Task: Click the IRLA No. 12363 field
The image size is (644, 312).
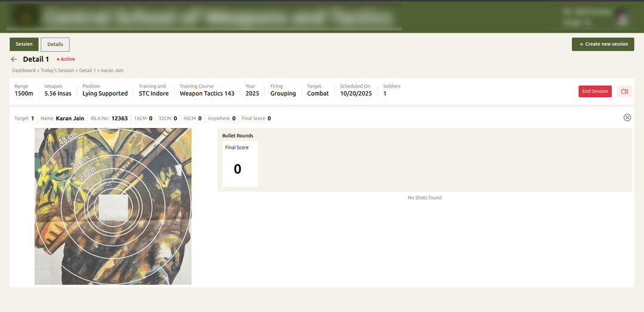Action: coord(110,118)
